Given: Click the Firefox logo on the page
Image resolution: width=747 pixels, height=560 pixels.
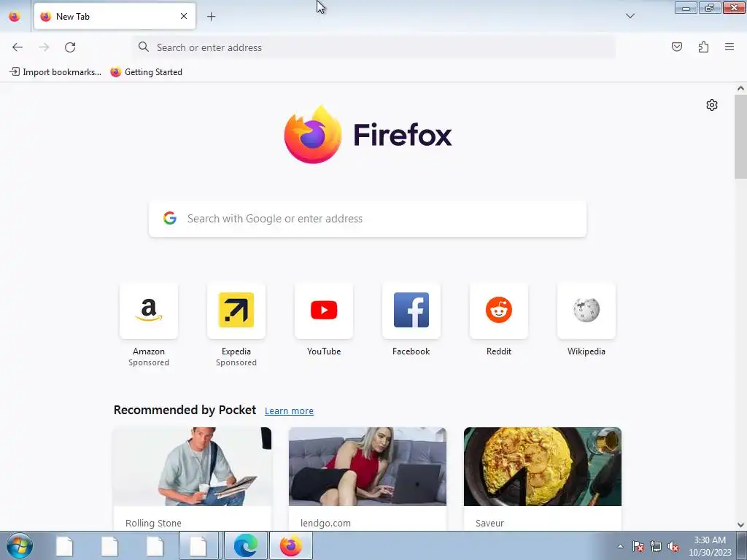Looking at the screenshot, I should tap(368, 135).
